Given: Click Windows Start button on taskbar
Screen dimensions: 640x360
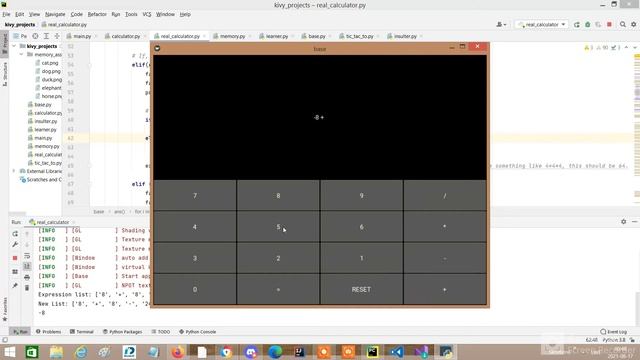Looking at the screenshot, I should tap(9, 352).
